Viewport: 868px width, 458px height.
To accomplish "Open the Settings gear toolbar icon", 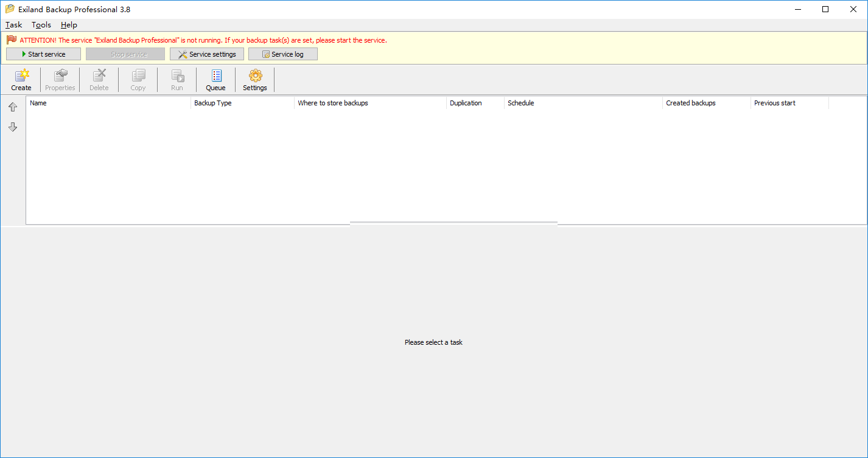I will 255,80.
